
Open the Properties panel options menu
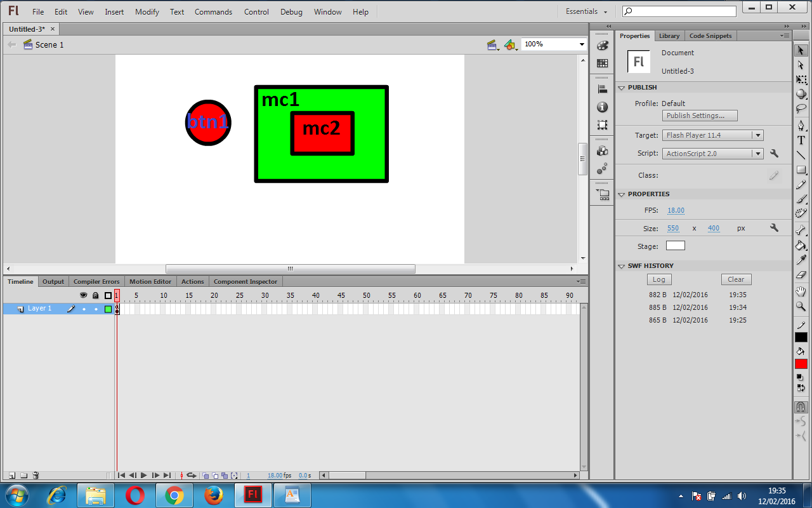coord(785,36)
